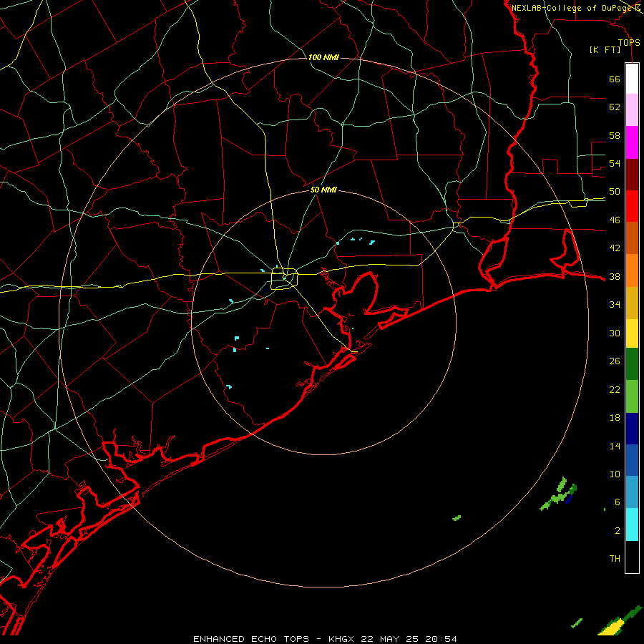Image resolution: width=644 pixels, height=644 pixels.
Task: Click the legend value 38
Action: pos(615,276)
